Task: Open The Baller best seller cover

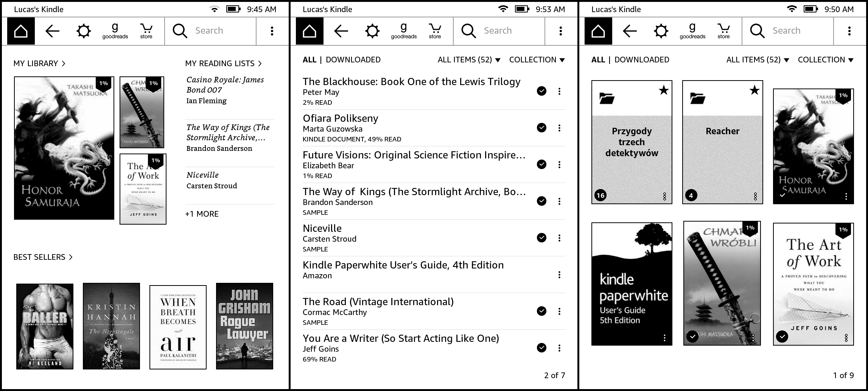Action: (x=45, y=326)
